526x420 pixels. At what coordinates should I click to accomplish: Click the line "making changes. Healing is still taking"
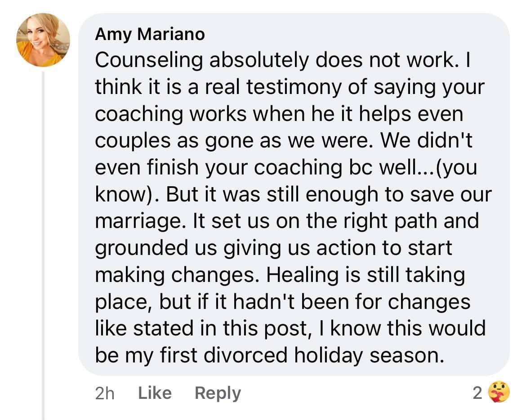280,274
